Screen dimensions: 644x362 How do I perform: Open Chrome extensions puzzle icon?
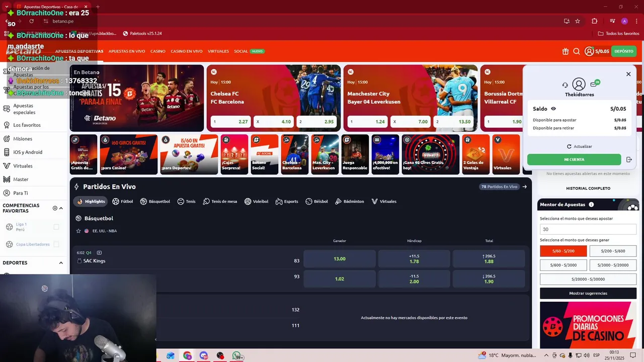(x=595, y=21)
